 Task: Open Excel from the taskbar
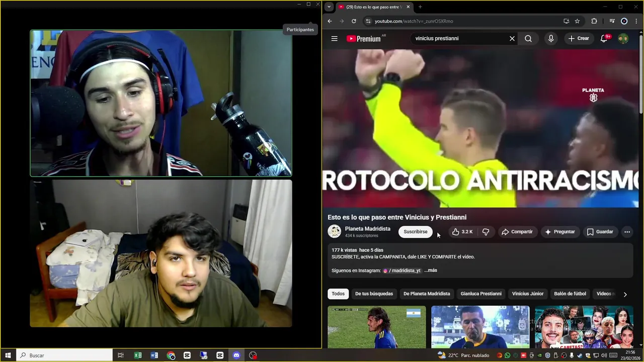coord(137,355)
